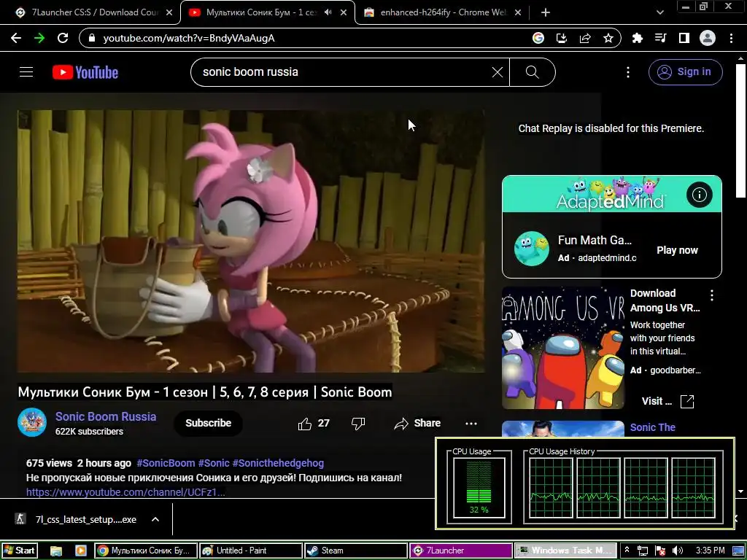
Task: Click the address bar URL
Action: tap(189, 38)
